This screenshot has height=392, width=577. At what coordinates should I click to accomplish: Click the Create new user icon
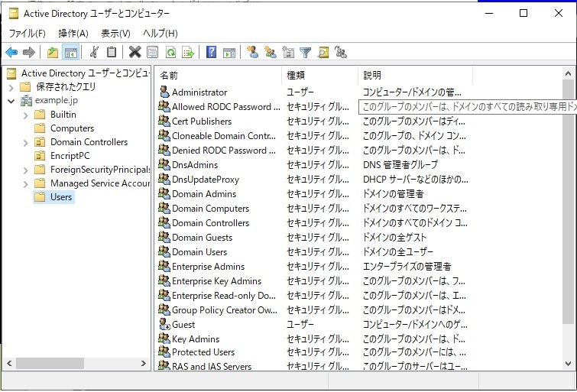(252, 52)
